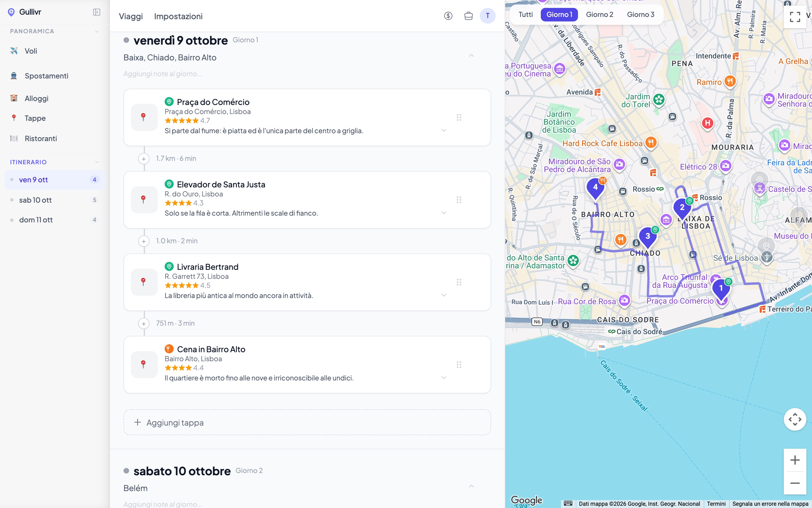This screenshot has width=812, height=508.
Task: Collapse the sabato 10 ottobre day
Action: tap(471, 486)
